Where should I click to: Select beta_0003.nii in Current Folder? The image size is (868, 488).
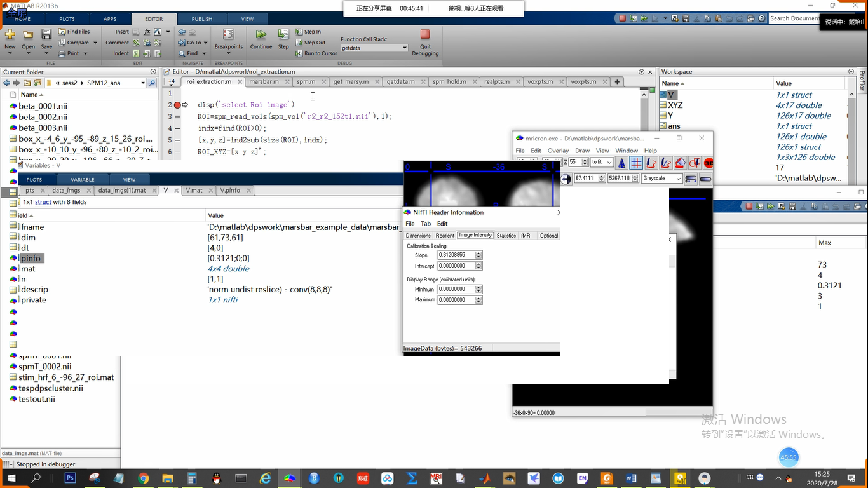[43, 128]
